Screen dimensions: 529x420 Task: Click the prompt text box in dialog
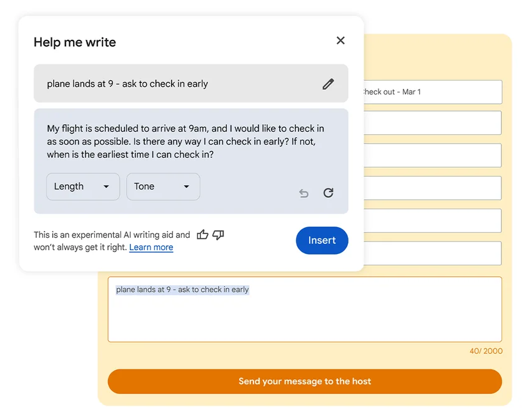(191, 83)
